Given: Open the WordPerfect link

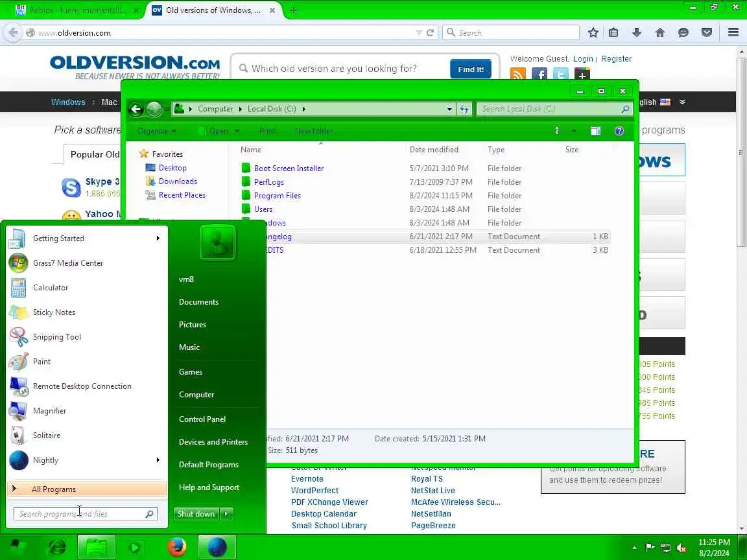Looking at the screenshot, I should 314,491.
